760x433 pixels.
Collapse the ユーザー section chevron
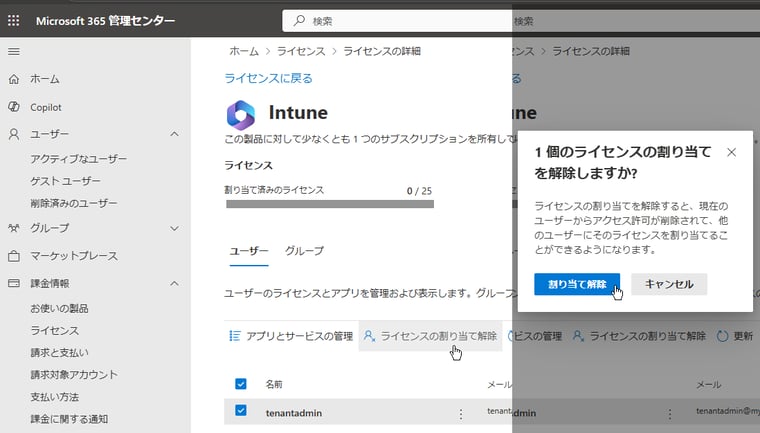(174, 134)
